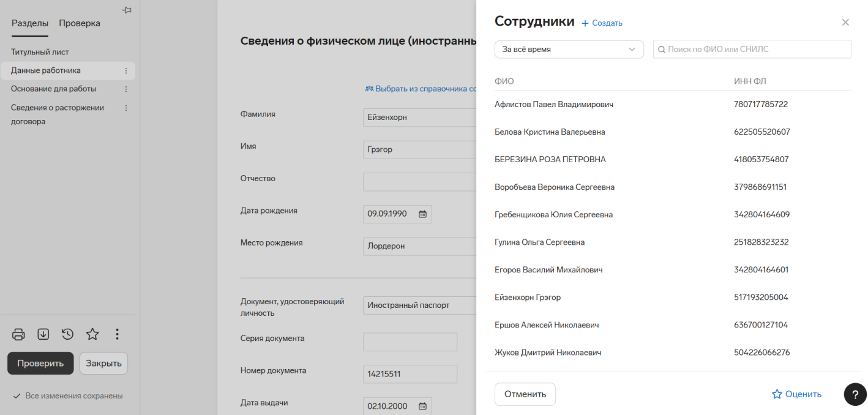The width and height of the screenshot is (868, 415).
Task: Click the search by ФИО or СНИЛС field
Action: pyautogui.click(x=752, y=50)
